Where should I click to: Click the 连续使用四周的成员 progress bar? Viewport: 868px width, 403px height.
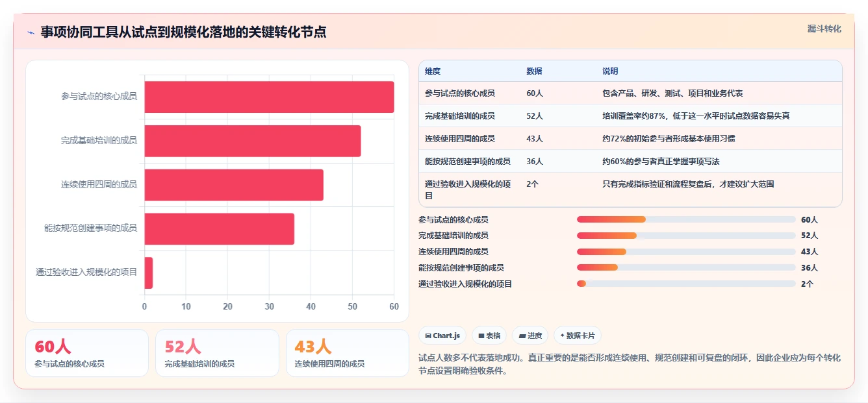[x=686, y=252]
